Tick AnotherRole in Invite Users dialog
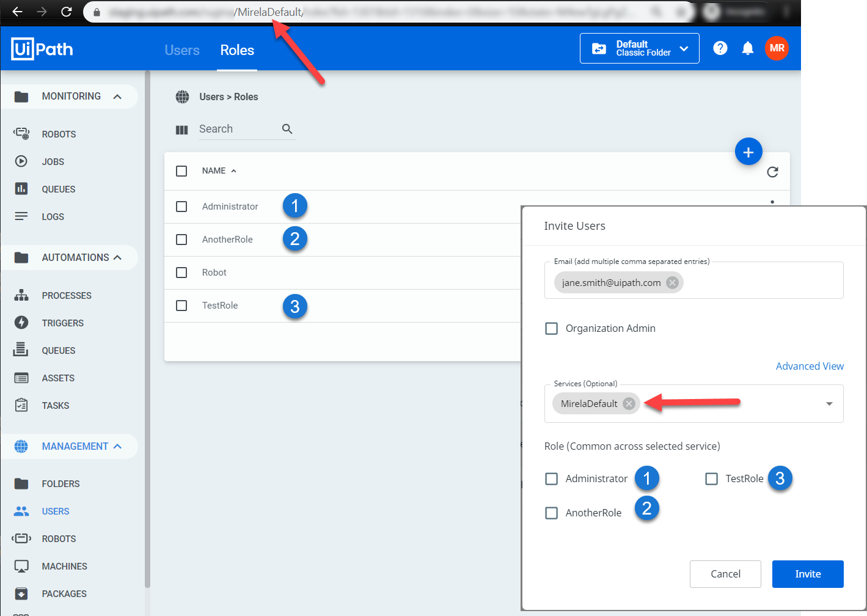867x616 pixels. point(551,513)
